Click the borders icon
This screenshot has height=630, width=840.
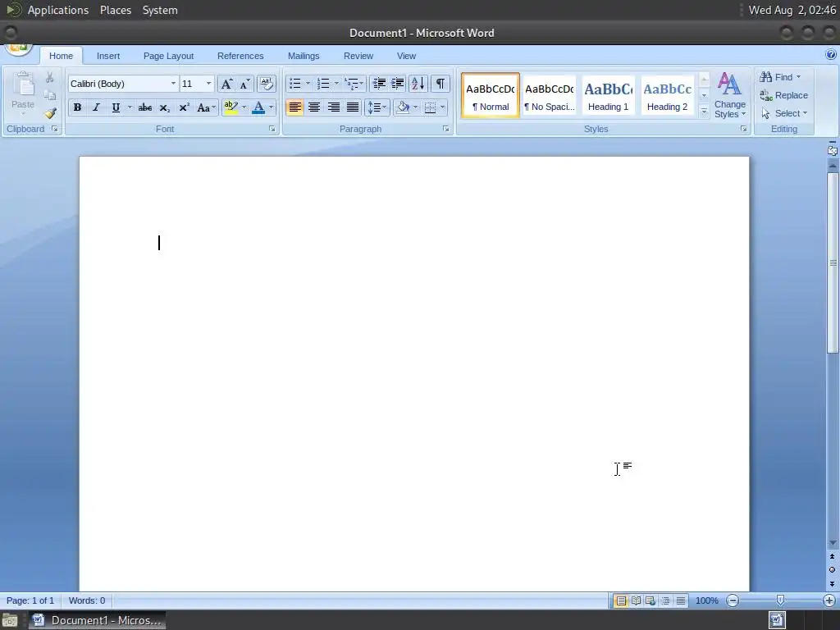[430, 107]
